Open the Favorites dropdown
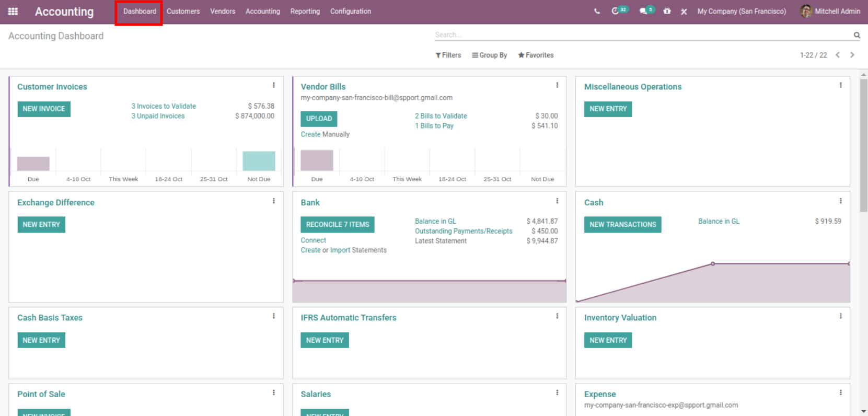 536,55
